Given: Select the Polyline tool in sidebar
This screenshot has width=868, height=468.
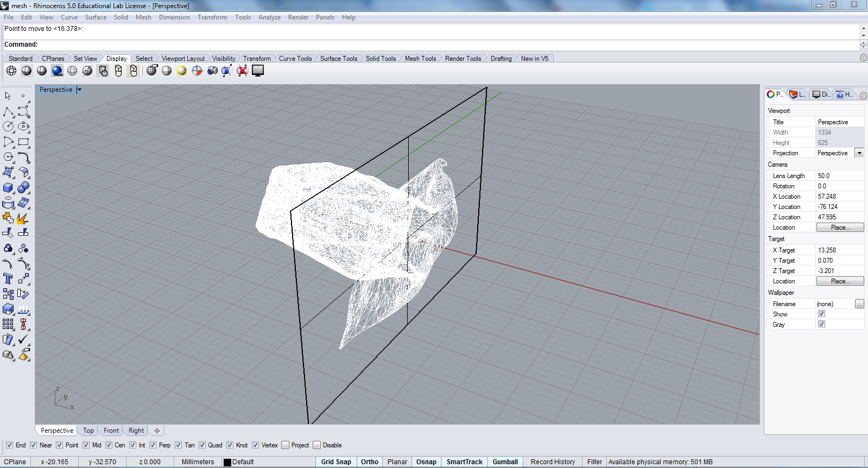Looking at the screenshot, I should (8, 112).
